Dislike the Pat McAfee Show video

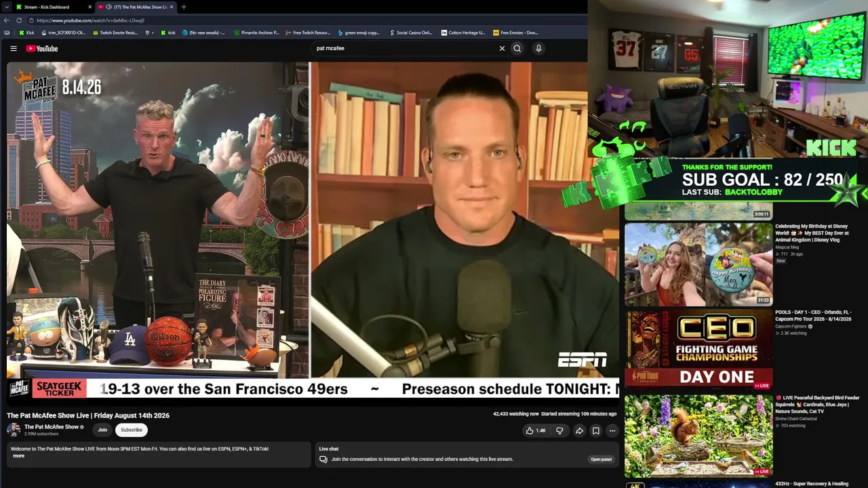[x=559, y=430]
